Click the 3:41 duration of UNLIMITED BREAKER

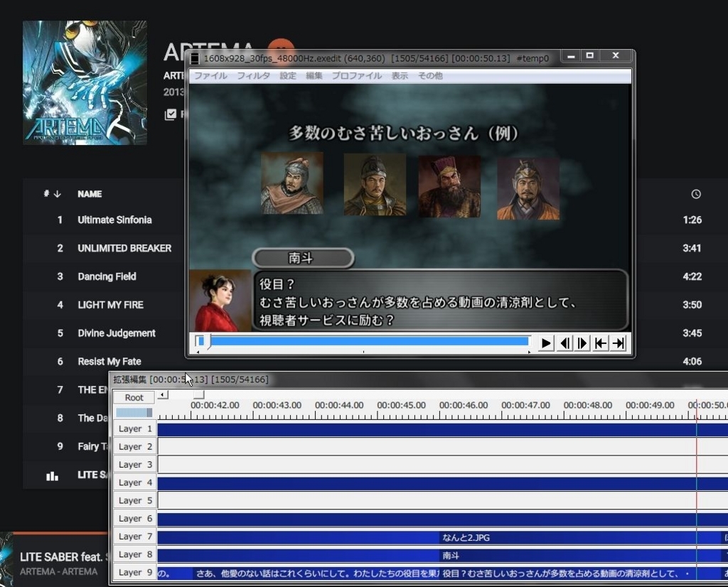tap(692, 248)
